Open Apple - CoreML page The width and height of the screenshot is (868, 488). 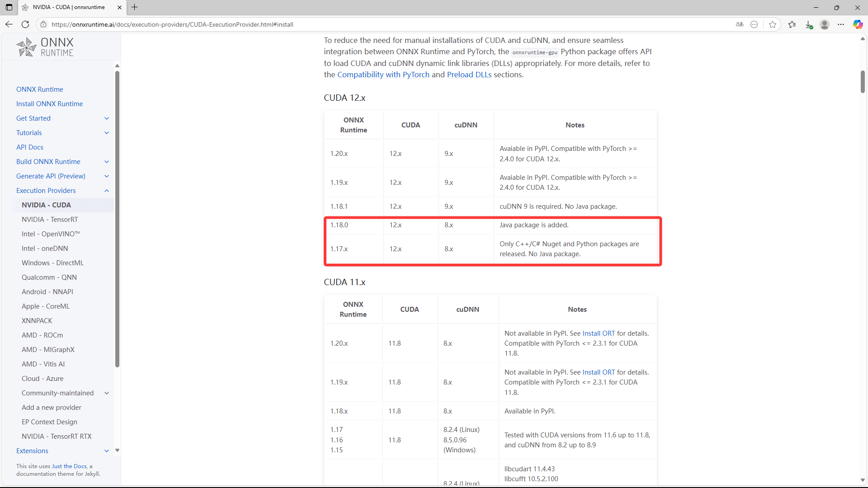[46, 306]
